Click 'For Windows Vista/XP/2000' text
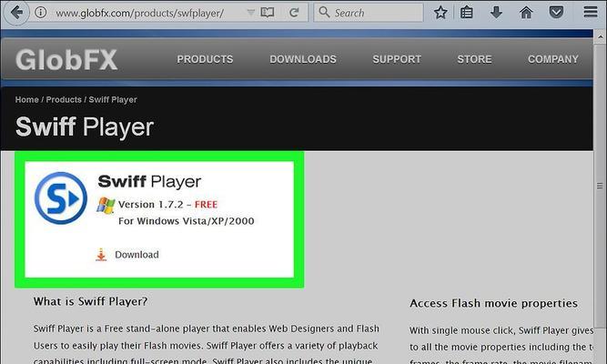This screenshot has width=607, height=364. click(187, 221)
